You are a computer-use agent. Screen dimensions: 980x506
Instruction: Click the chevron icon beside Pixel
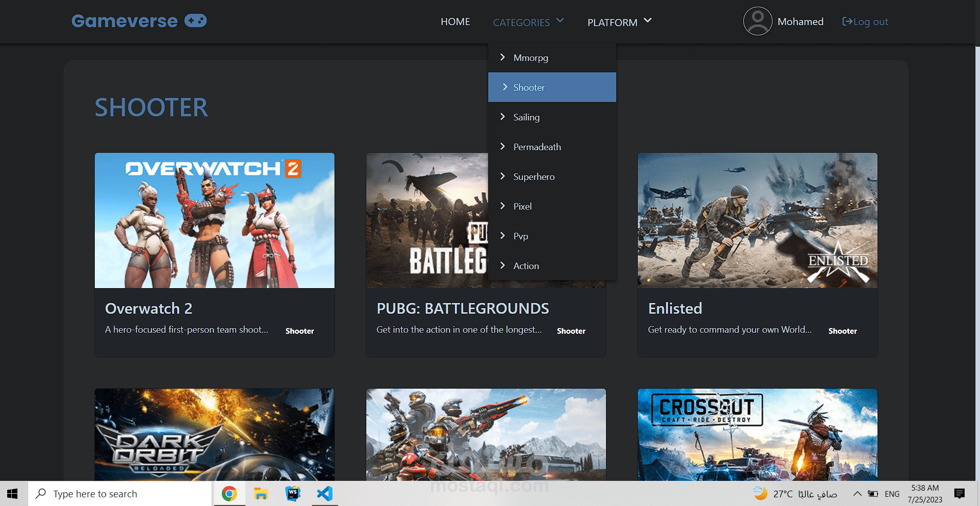[503, 206]
